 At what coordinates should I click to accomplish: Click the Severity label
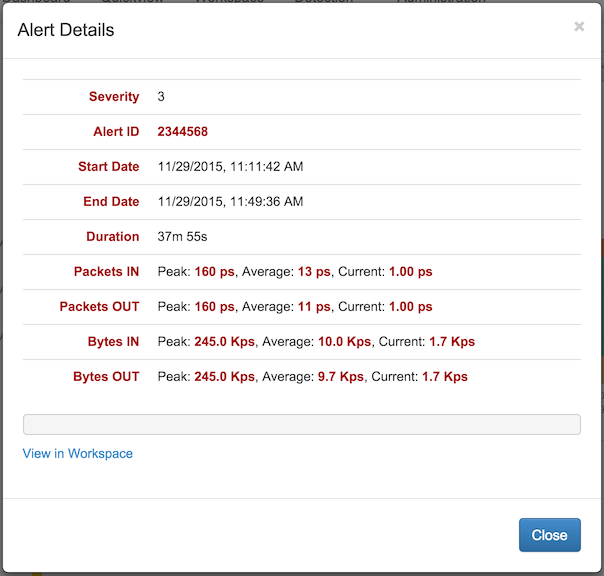pyautogui.click(x=114, y=97)
